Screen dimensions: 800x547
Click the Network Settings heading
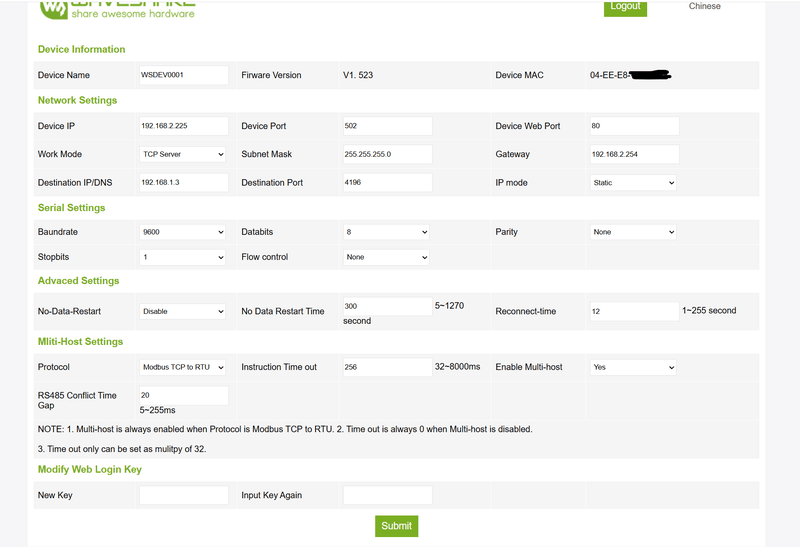[x=78, y=101]
